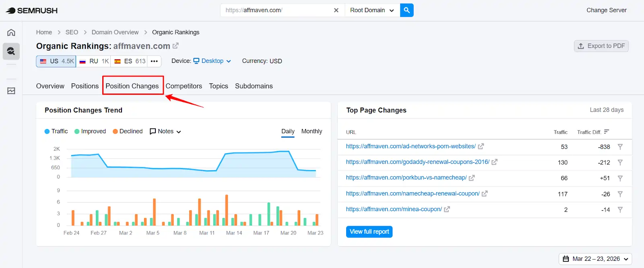
Task: Open external icon for godaddy-renewal-coupons-2016 URL
Action: [x=494, y=162]
